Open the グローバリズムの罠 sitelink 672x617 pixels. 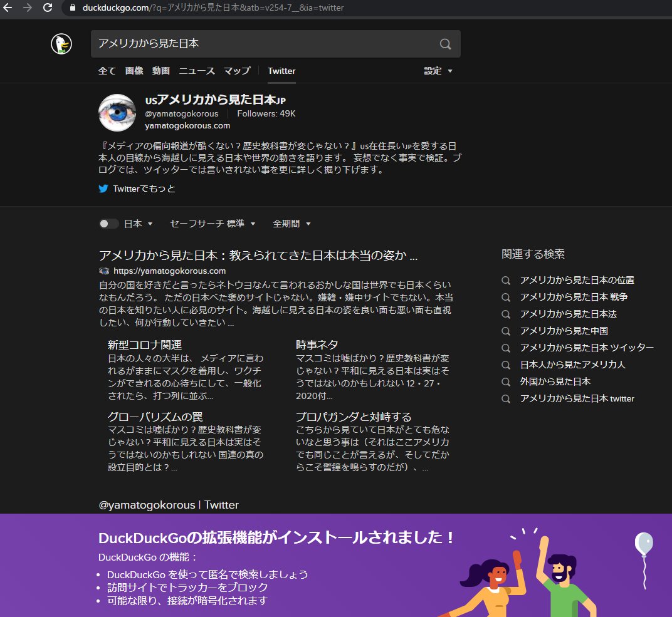click(155, 417)
